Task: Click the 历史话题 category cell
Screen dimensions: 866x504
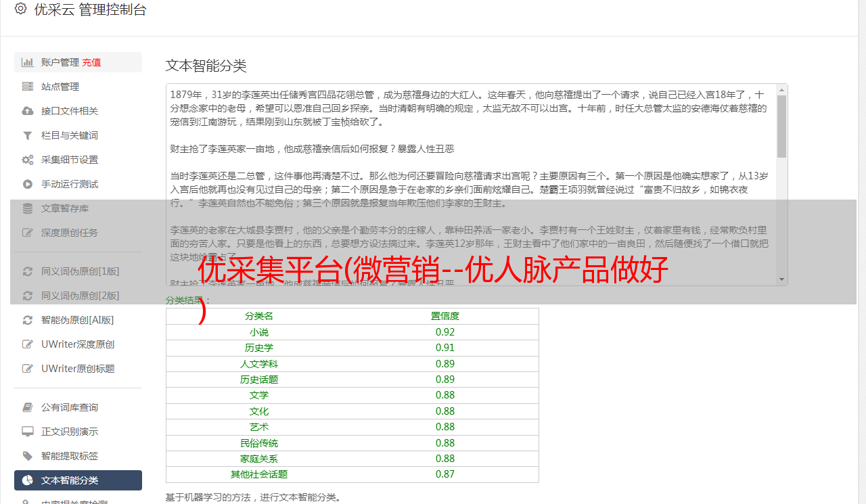Action: point(259,380)
